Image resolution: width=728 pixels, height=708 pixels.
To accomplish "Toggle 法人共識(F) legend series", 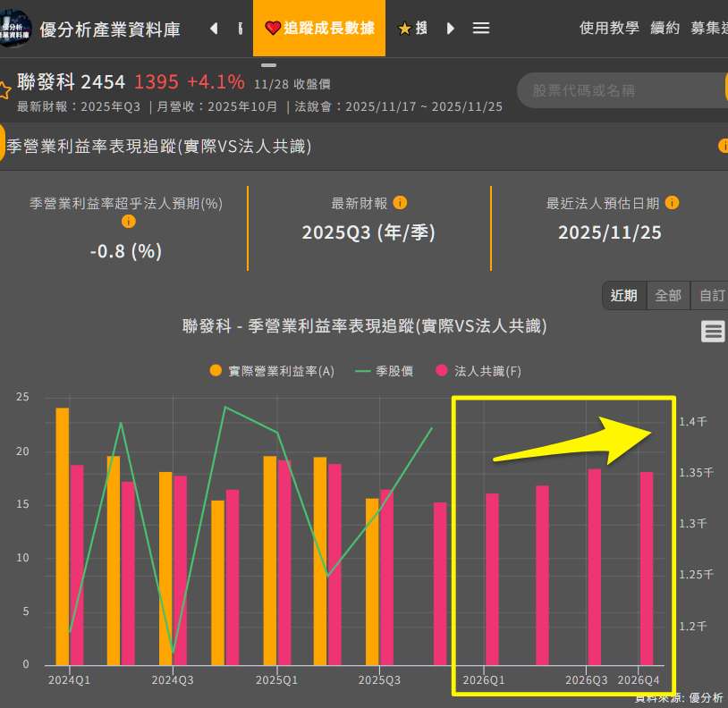I will pos(478,371).
